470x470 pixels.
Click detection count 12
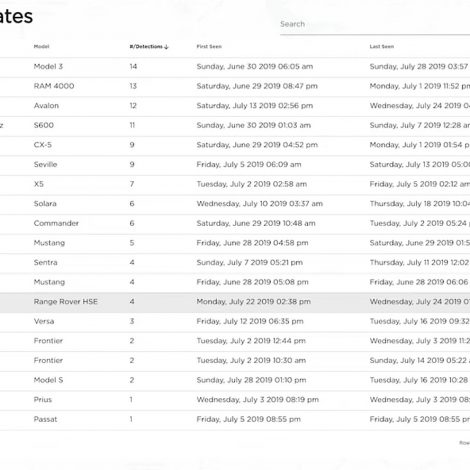(133, 106)
